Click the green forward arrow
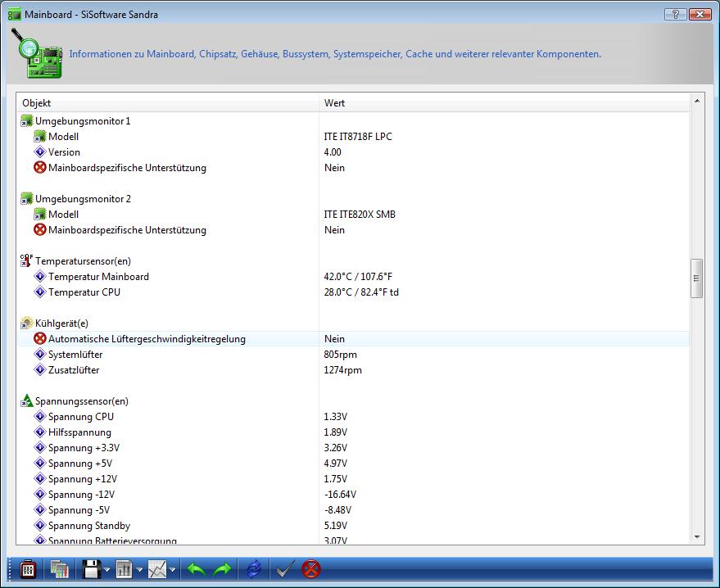This screenshot has width=720, height=588. 223,569
